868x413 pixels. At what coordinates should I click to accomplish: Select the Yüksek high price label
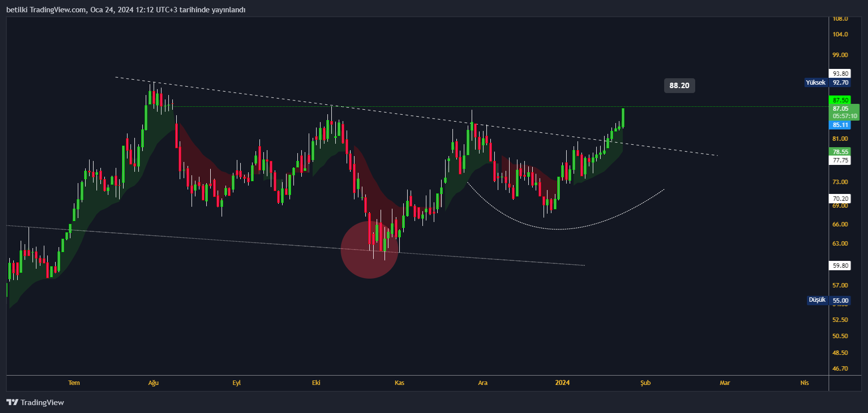click(815, 83)
